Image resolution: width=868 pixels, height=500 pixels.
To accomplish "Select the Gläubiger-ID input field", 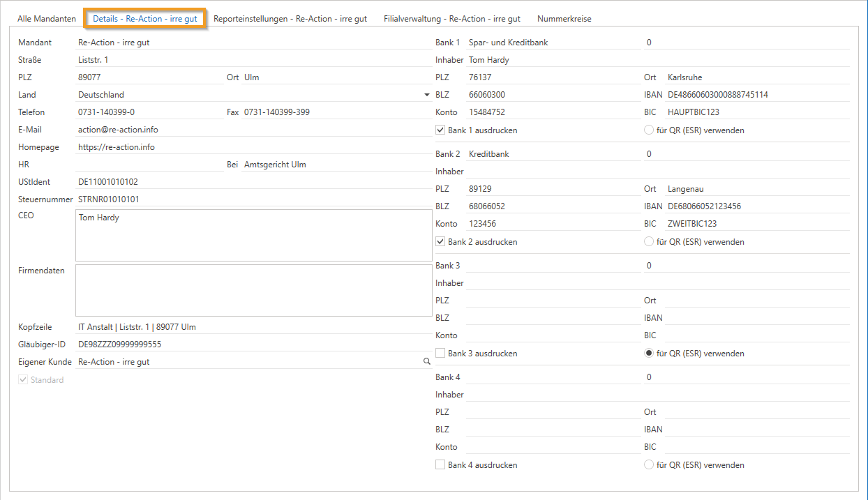I will (251, 344).
